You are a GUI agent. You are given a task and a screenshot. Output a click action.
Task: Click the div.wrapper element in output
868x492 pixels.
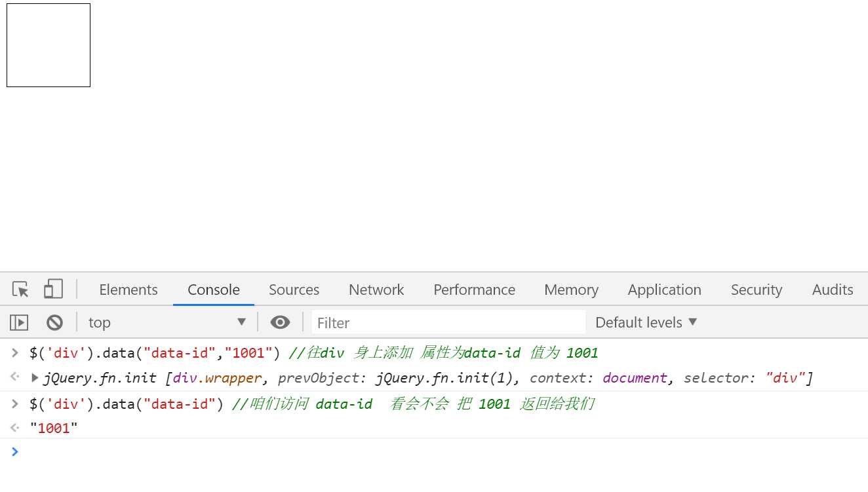click(217, 378)
